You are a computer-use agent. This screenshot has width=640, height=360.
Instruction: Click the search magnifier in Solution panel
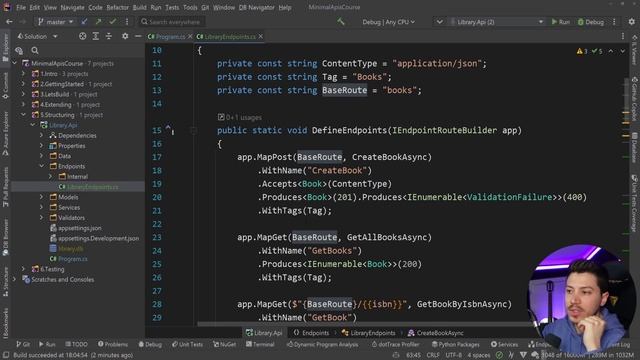35,50
